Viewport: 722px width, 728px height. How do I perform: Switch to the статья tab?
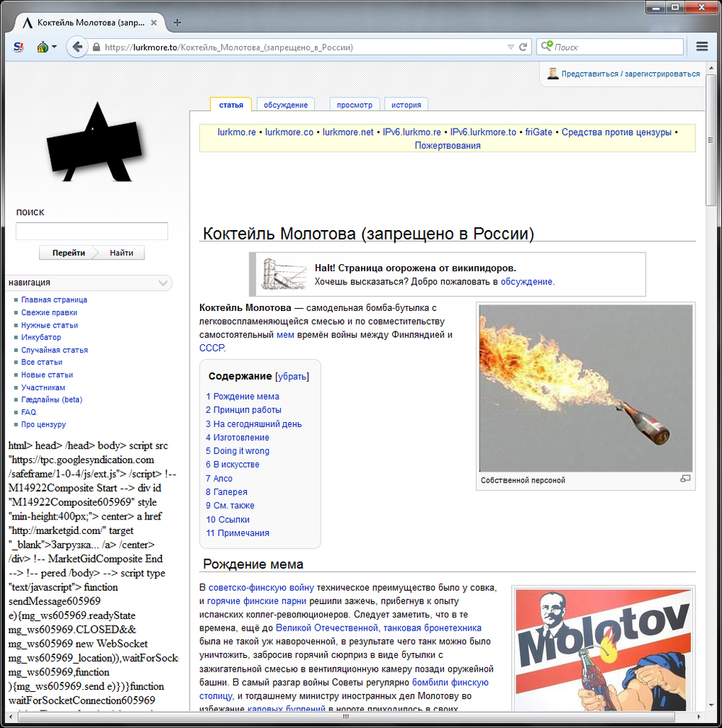click(231, 105)
